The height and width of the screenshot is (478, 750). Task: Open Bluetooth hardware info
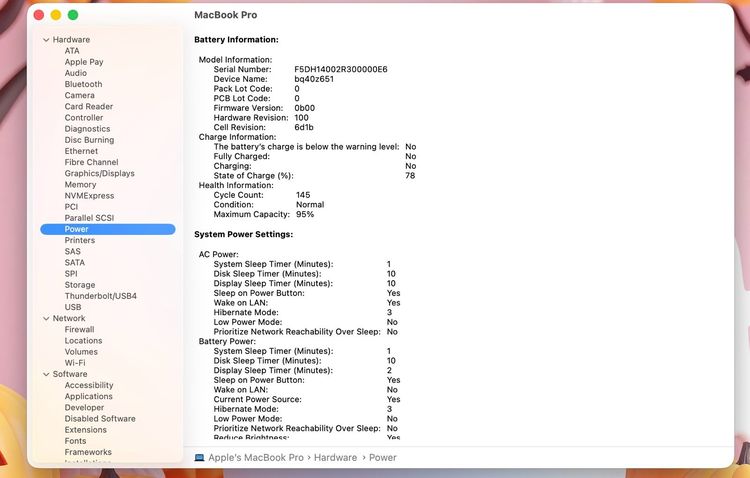pos(83,84)
